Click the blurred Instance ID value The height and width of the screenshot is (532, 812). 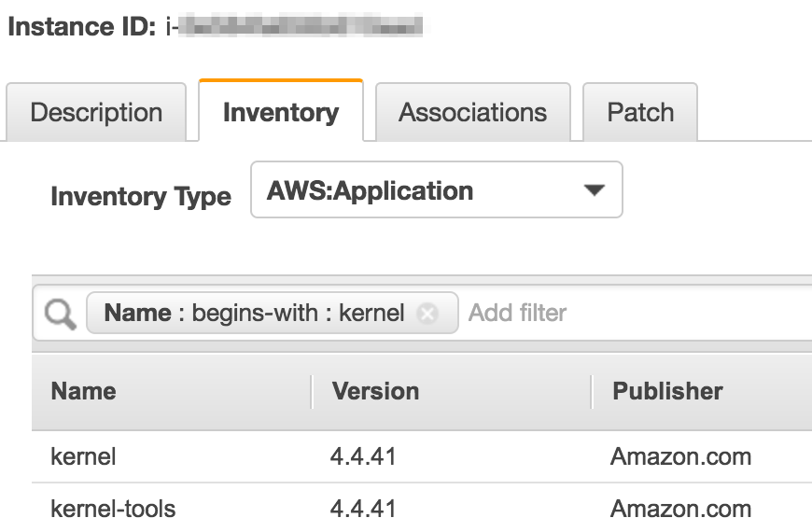(x=301, y=26)
